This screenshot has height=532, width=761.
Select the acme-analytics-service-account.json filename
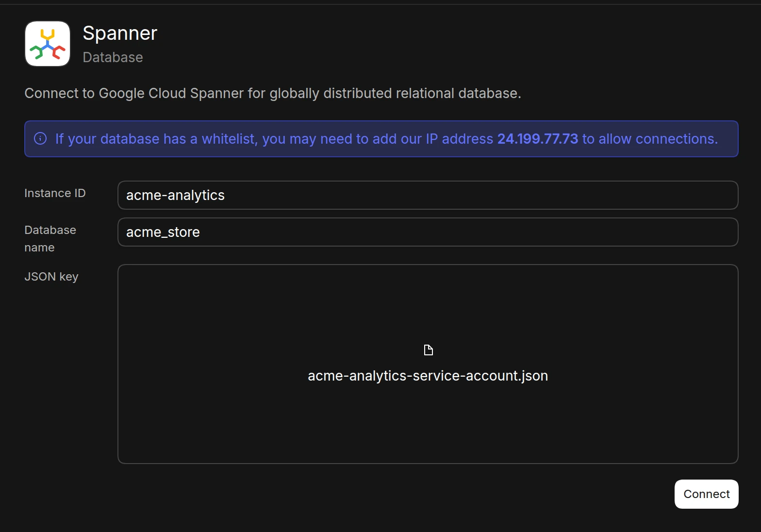coord(428,376)
